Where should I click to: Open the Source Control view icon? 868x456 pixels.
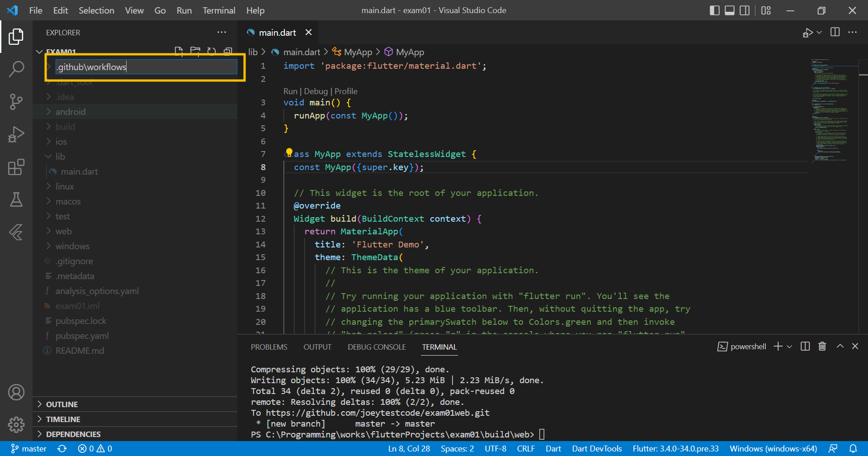pos(16,102)
